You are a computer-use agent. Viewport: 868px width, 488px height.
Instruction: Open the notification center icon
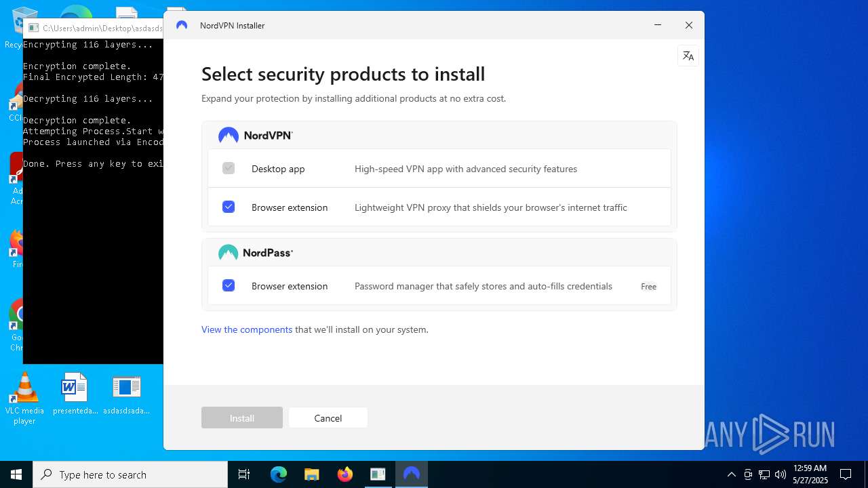pos(846,474)
